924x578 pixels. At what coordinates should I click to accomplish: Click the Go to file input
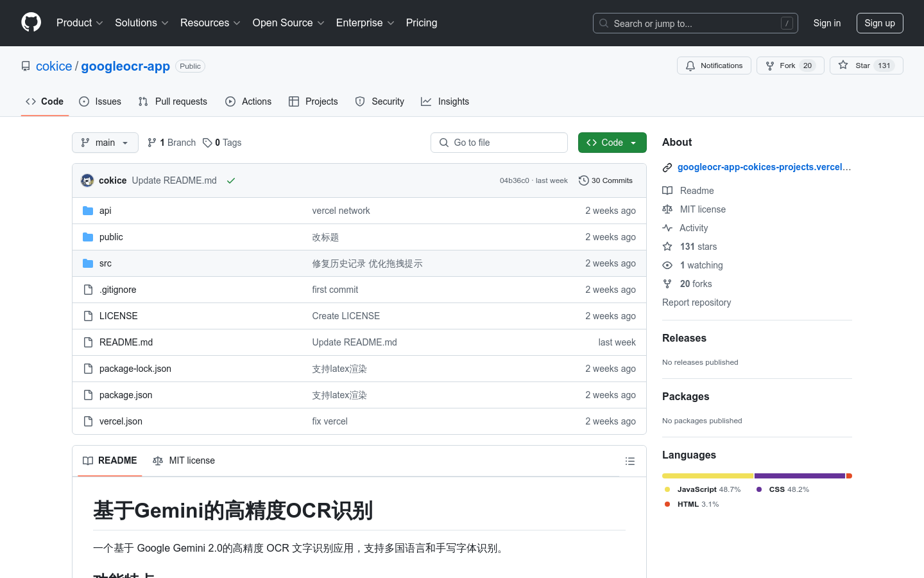click(x=499, y=143)
